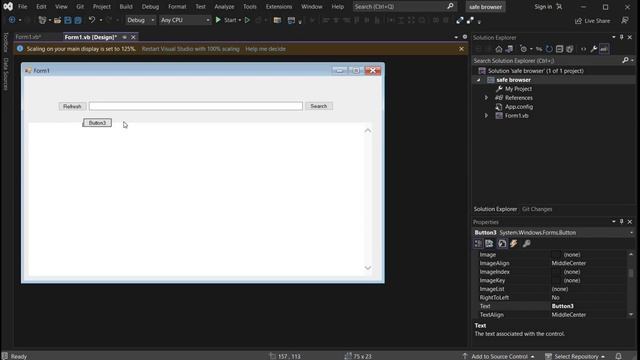Pin the Solution Explorer panel

point(622,37)
